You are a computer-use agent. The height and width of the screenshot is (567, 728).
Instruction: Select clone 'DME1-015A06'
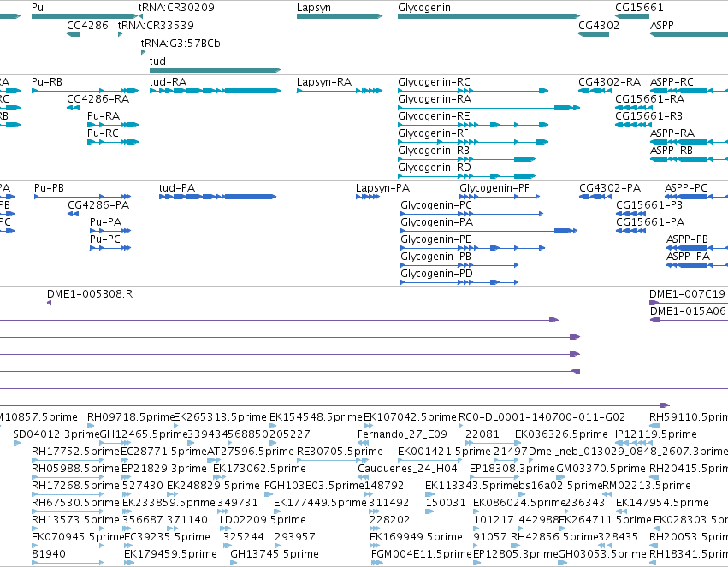[688, 312]
